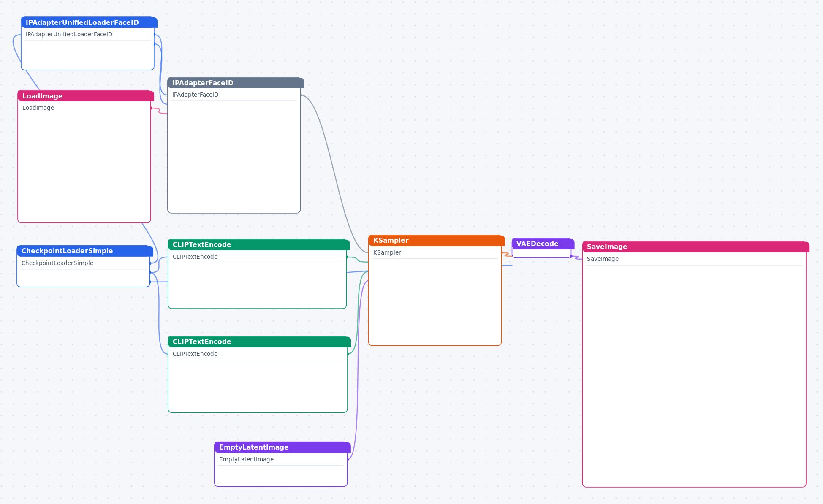Screen dimensions: 823x504
Task: Click the output port of the KSampler node
Action: coord(502,253)
